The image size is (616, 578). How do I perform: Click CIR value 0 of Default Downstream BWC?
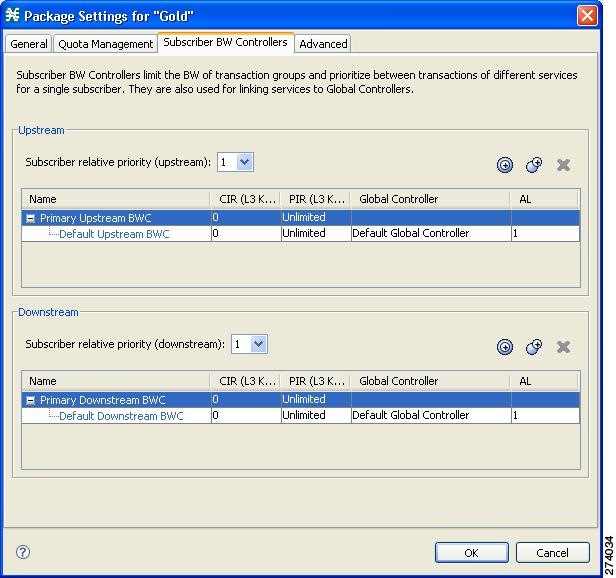tap(246, 415)
